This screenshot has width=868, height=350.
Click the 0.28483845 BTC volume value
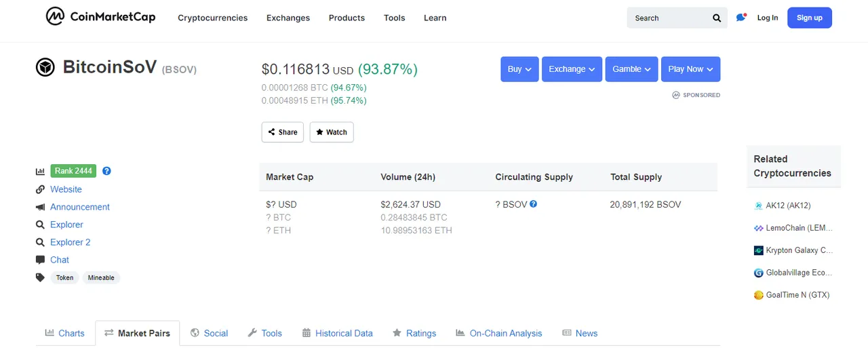point(414,217)
